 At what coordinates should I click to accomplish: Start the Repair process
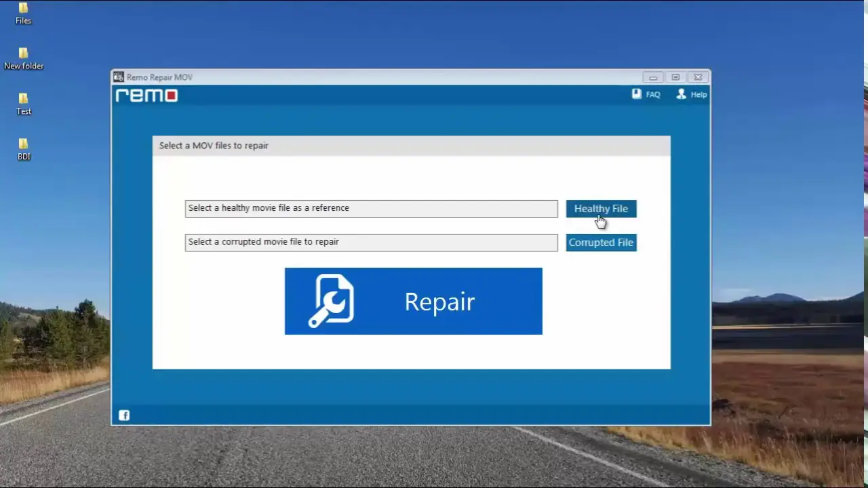414,301
